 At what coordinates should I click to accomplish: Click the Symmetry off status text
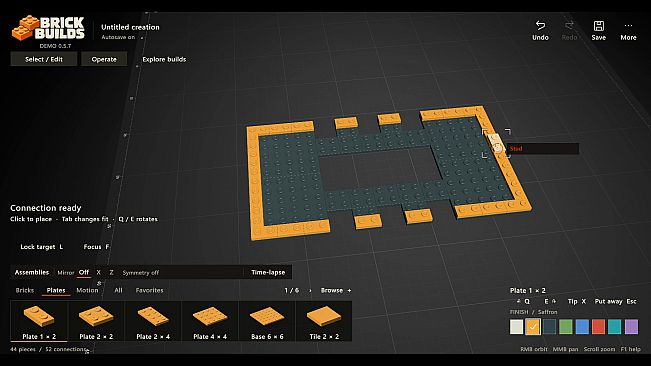(141, 273)
